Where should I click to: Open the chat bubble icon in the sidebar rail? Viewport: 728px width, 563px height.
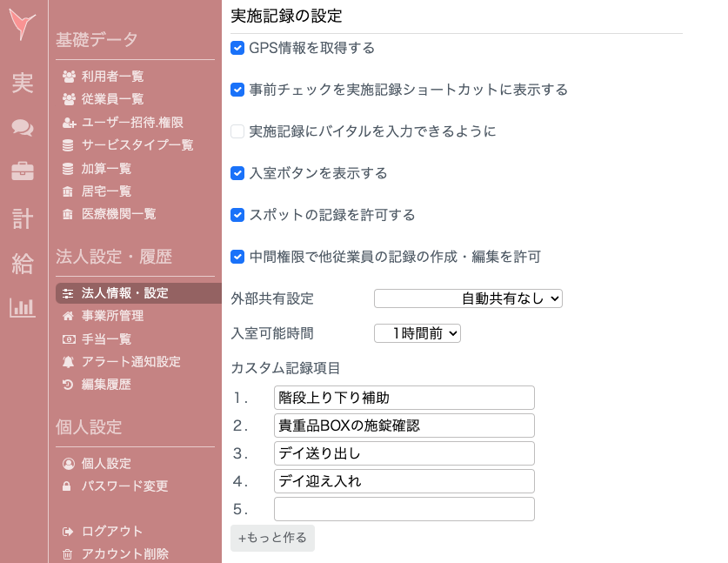[22, 128]
